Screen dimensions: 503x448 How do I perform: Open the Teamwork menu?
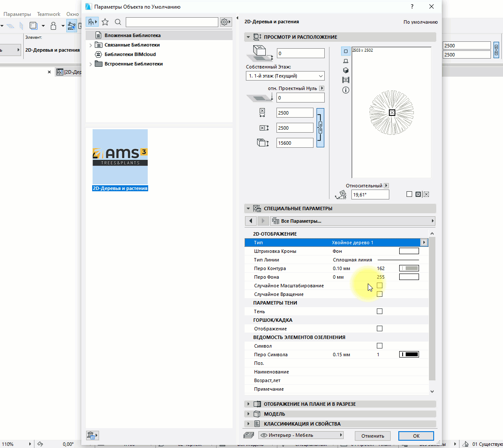tap(49, 14)
